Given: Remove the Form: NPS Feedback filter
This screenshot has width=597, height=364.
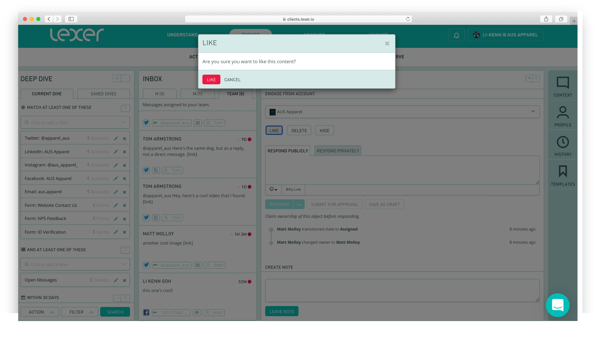Looking at the screenshot, I should click(125, 219).
